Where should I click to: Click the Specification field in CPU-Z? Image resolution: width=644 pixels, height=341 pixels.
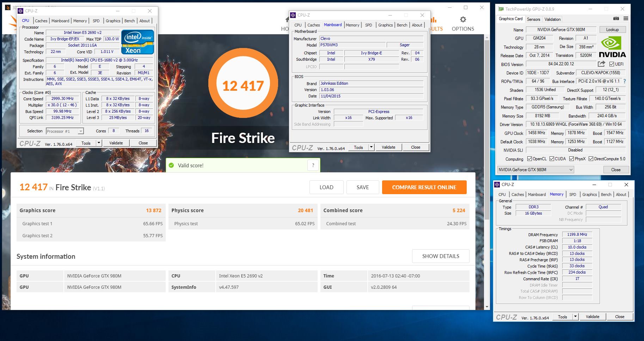point(99,60)
